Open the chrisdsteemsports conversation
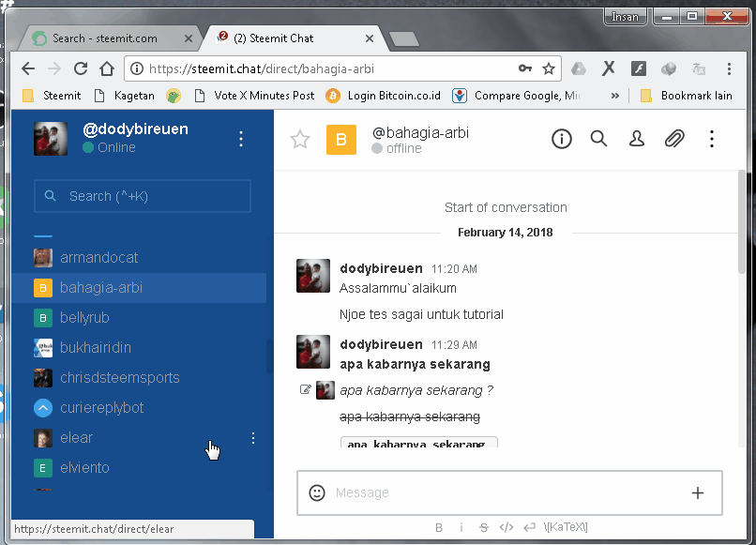Viewport: 756px width, 545px height. click(139, 378)
